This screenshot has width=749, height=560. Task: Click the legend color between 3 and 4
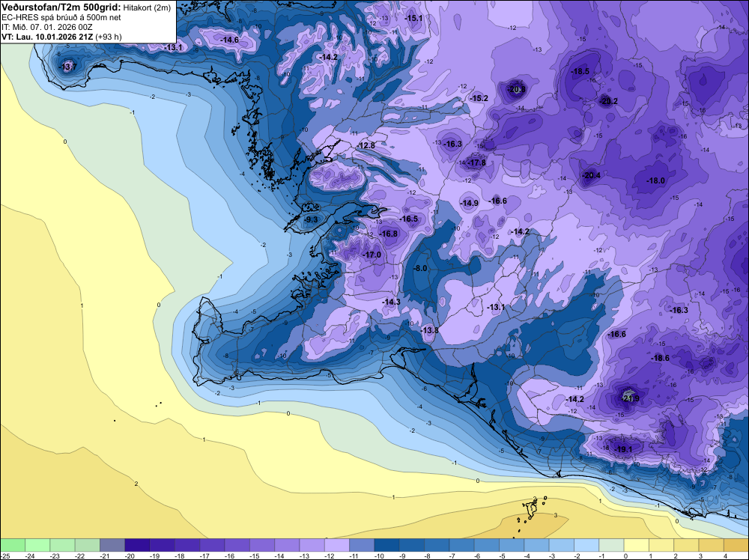click(x=711, y=545)
